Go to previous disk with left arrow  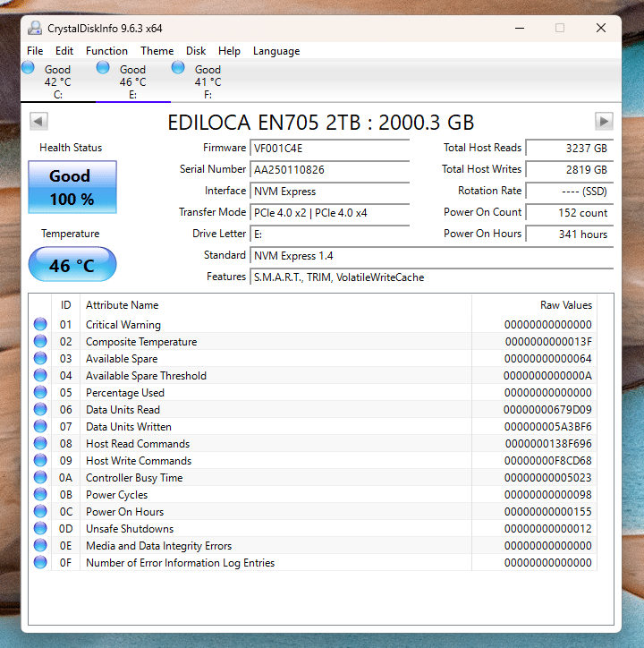38,121
